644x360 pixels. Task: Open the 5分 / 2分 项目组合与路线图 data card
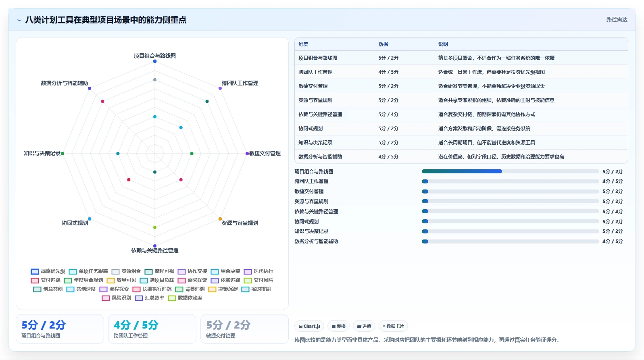pyautogui.click(x=60, y=329)
